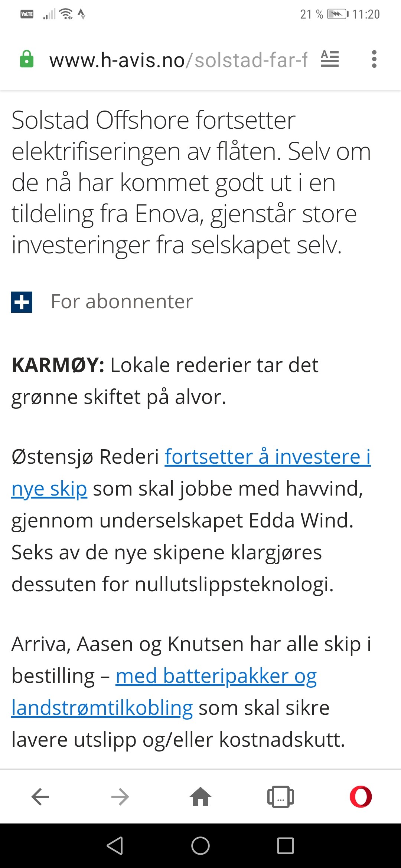The image size is (401, 868).
Task: Tap the battery status indicator
Action: click(338, 14)
